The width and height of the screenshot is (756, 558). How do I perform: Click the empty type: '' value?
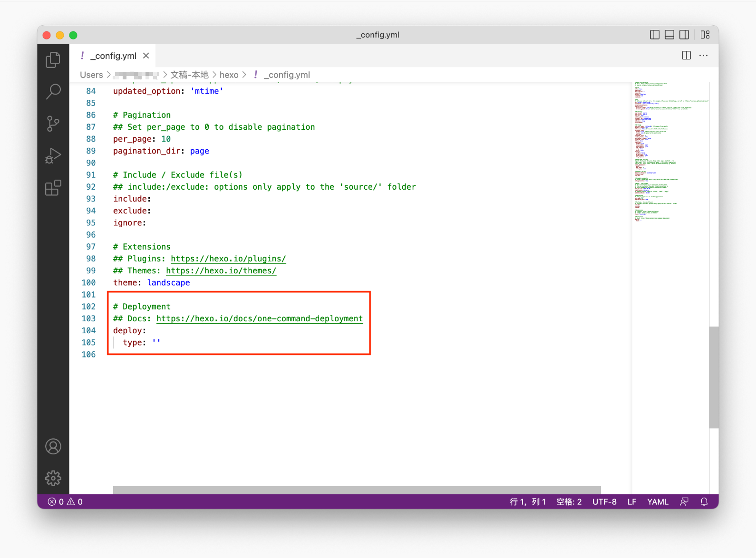[156, 342]
